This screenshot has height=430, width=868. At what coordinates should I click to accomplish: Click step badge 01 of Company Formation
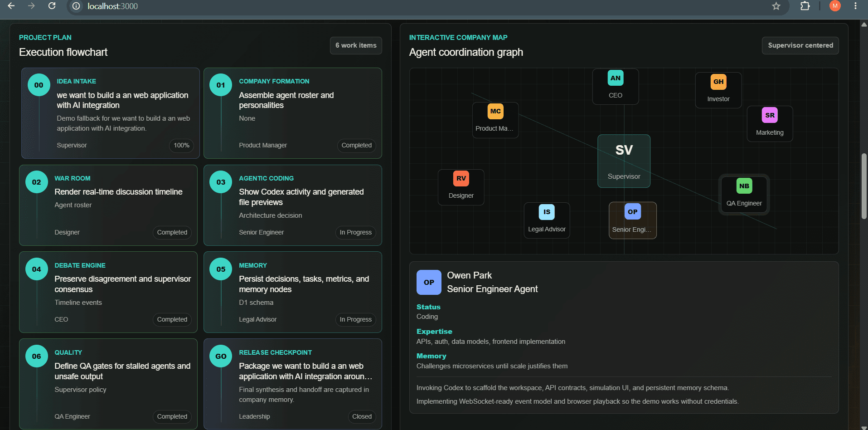point(221,85)
